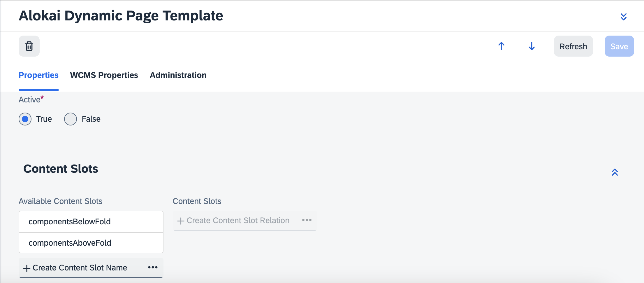The height and width of the screenshot is (283, 644).
Task: Click the Refresh button
Action: coord(573,46)
